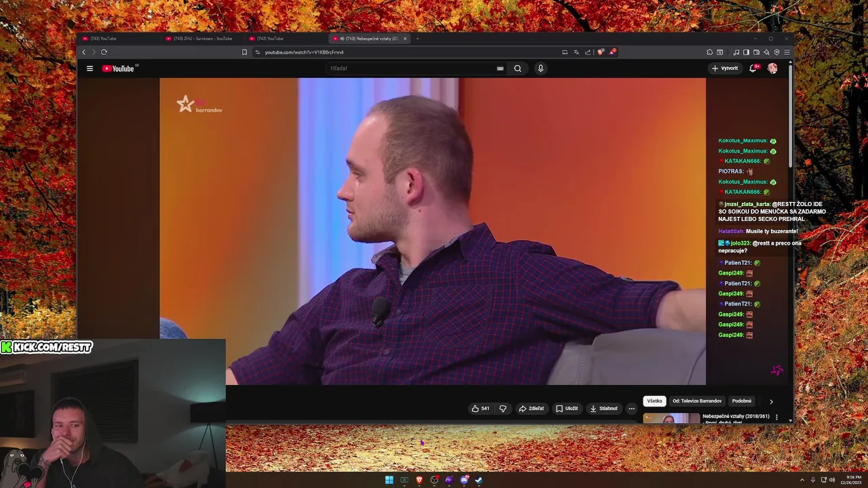Viewport: 868px width, 488px height.
Task: Close the Nebezpečné vztahy browser tab
Action: click(405, 39)
